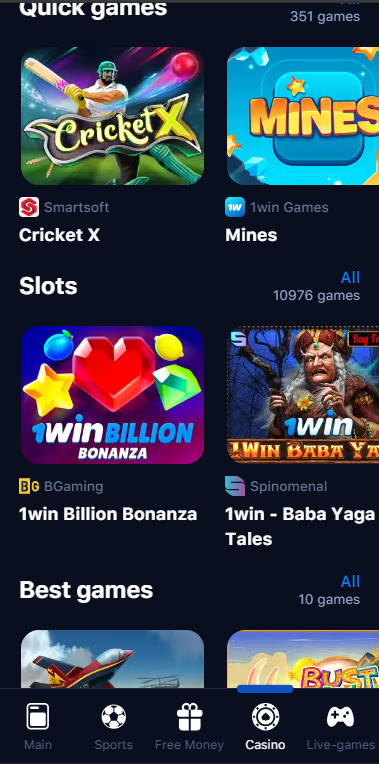This screenshot has width=379, height=764.
Task: Open Live-games gamepad icon
Action: (x=341, y=717)
